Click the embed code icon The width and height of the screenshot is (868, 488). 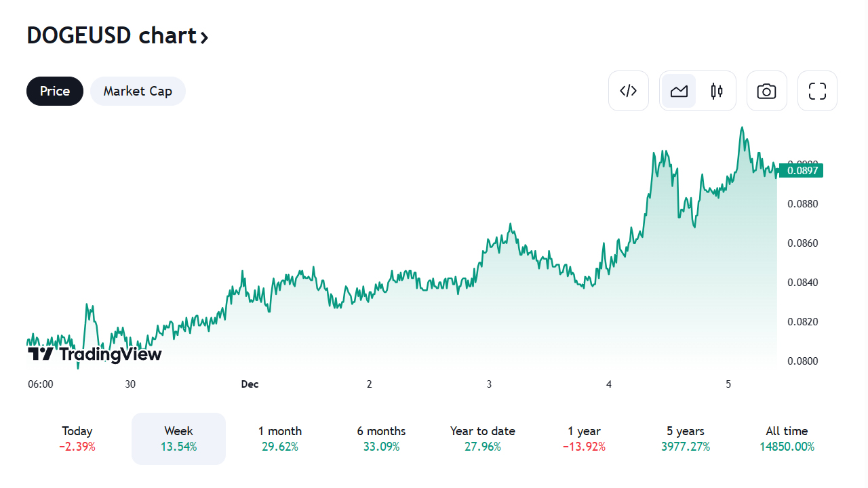pos(629,91)
